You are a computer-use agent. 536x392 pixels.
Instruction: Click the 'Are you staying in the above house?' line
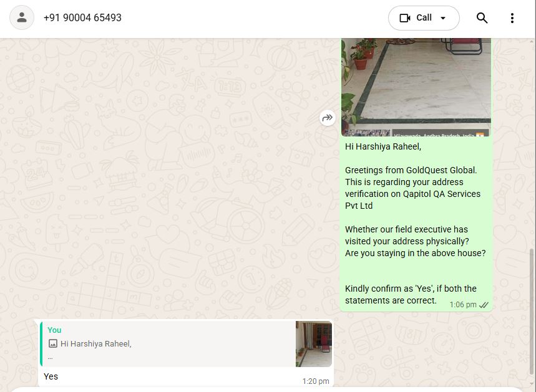click(x=415, y=253)
